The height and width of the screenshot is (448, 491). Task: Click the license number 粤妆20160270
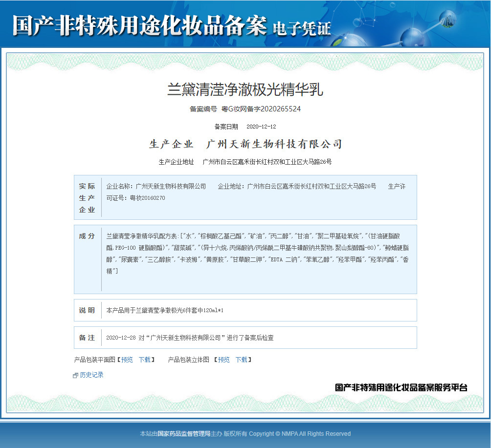[148, 198]
